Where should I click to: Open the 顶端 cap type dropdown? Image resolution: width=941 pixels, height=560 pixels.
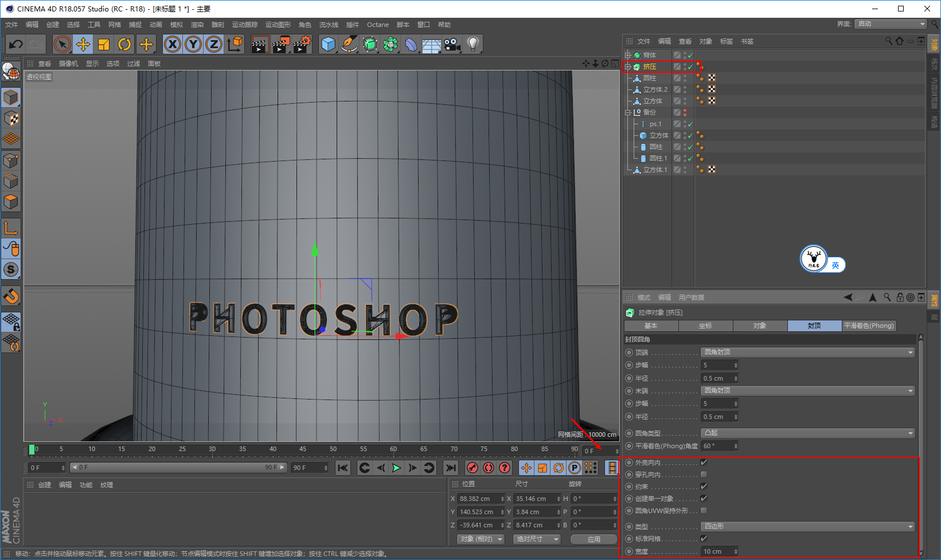pos(808,353)
